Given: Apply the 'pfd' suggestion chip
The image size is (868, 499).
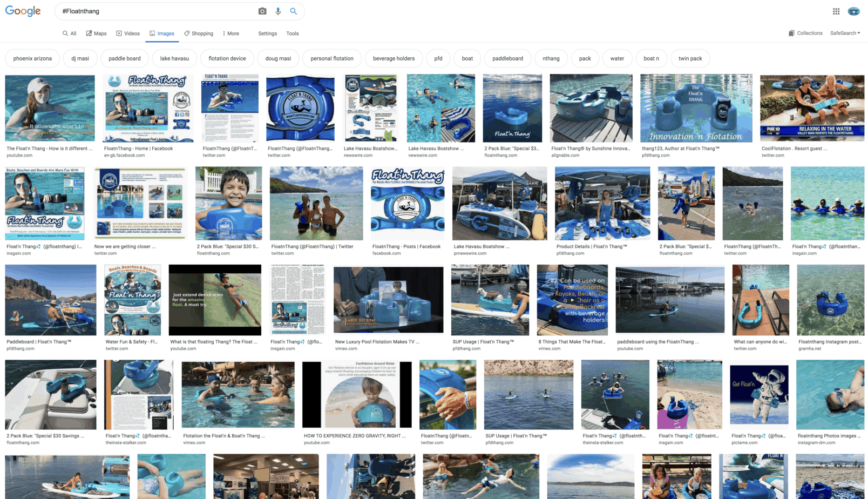Looking at the screenshot, I should click(x=438, y=58).
